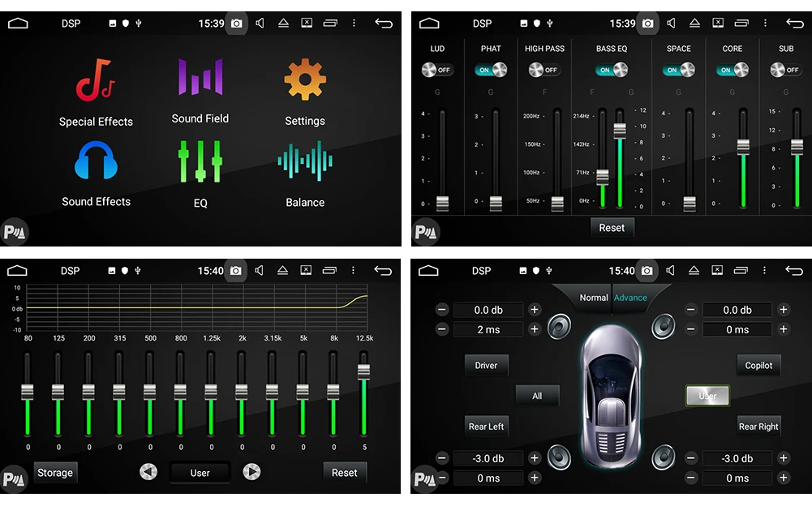
Task: Tap overflow menu dots in balance screen
Action: click(764, 270)
